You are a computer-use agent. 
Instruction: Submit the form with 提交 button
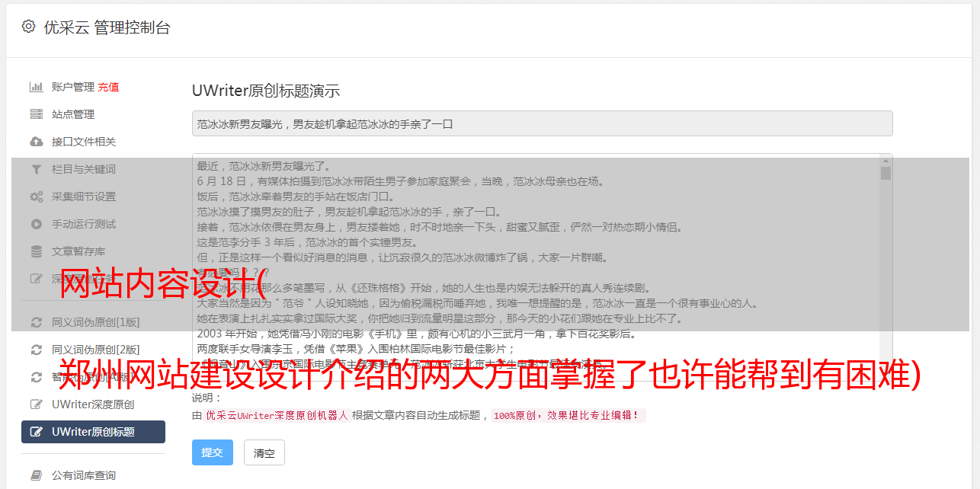click(212, 452)
